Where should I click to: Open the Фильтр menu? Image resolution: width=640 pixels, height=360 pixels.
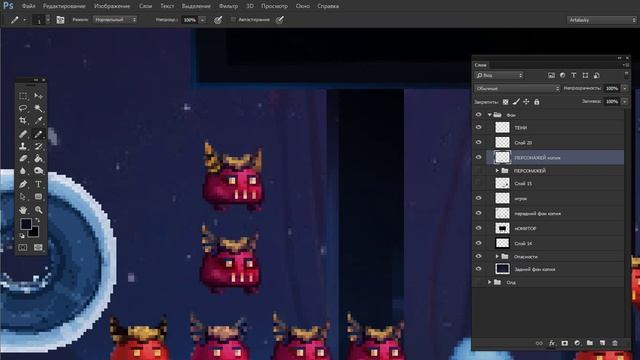pyautogui.click(x=228, y=6)
